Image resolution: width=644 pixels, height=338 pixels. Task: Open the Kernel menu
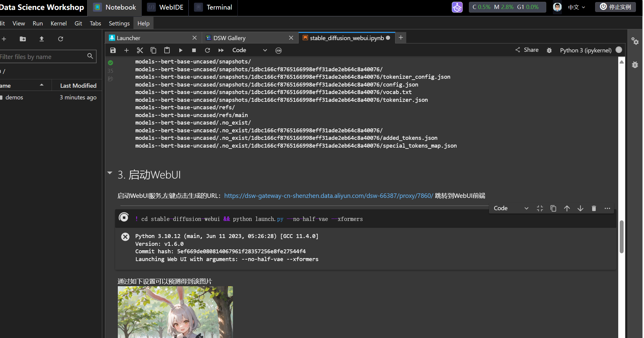pyautogui.click(x=58, y=23)
